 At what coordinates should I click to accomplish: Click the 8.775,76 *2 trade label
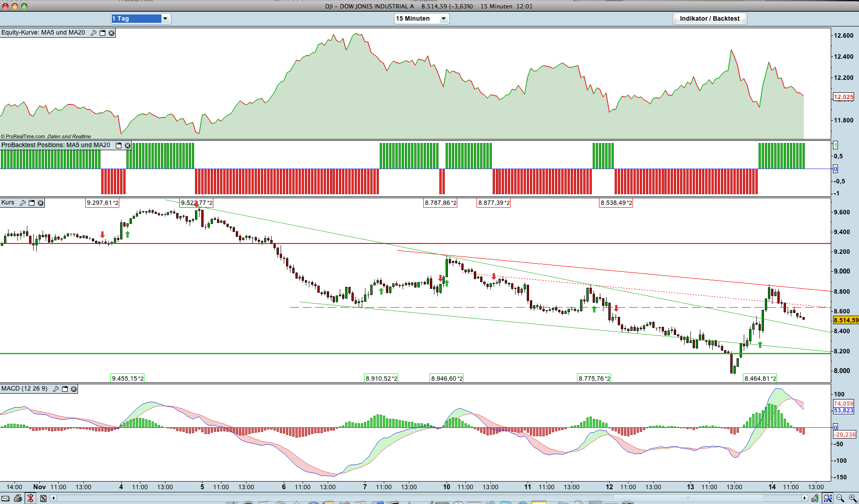(x=594, y=378)
